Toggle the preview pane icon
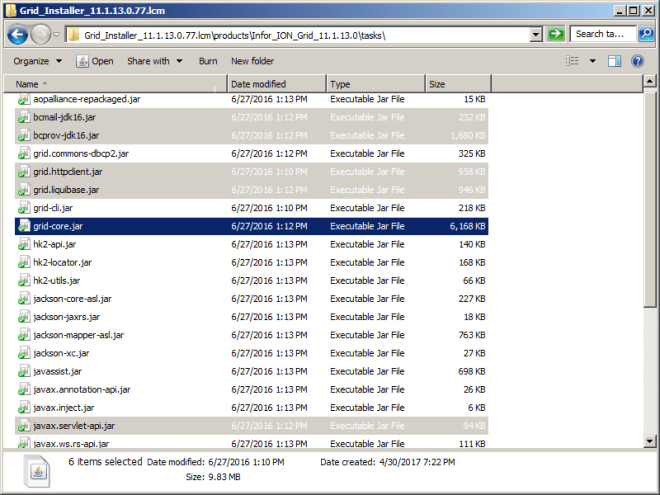This screenshot has width=660, height=495. 615,61
